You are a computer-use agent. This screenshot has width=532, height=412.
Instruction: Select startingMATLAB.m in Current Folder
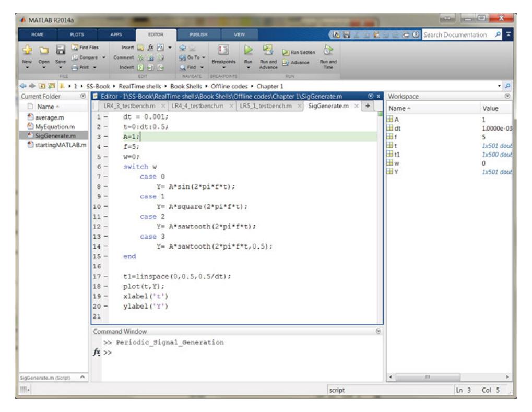tap(61, 145)
